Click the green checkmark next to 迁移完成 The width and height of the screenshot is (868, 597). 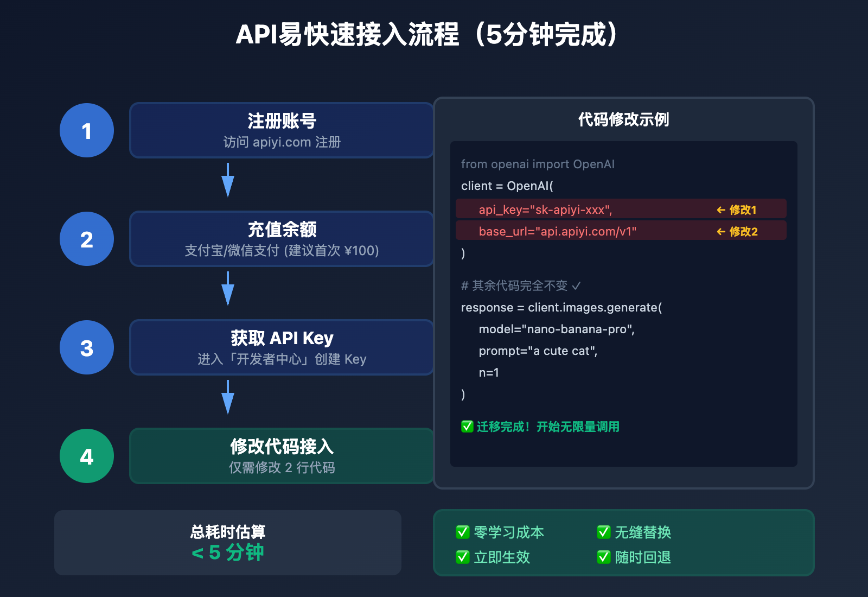coord(467,427)
